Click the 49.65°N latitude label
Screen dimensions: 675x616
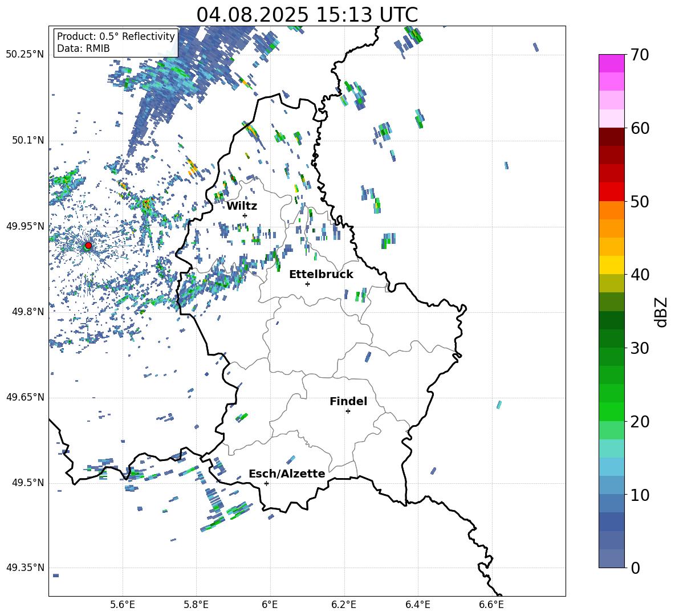25,397
